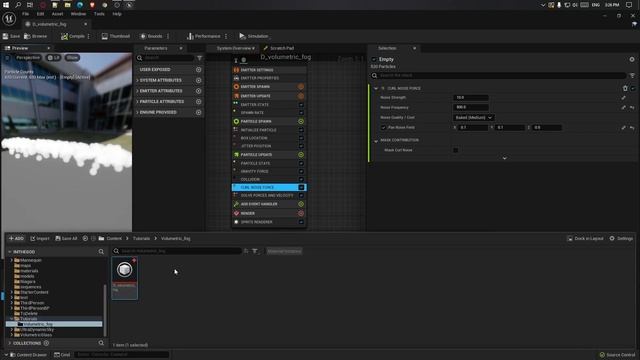The width and height of the screenshot is (640, 360).
Task: Select the Parameters panel tab
Action: (156, 48)
